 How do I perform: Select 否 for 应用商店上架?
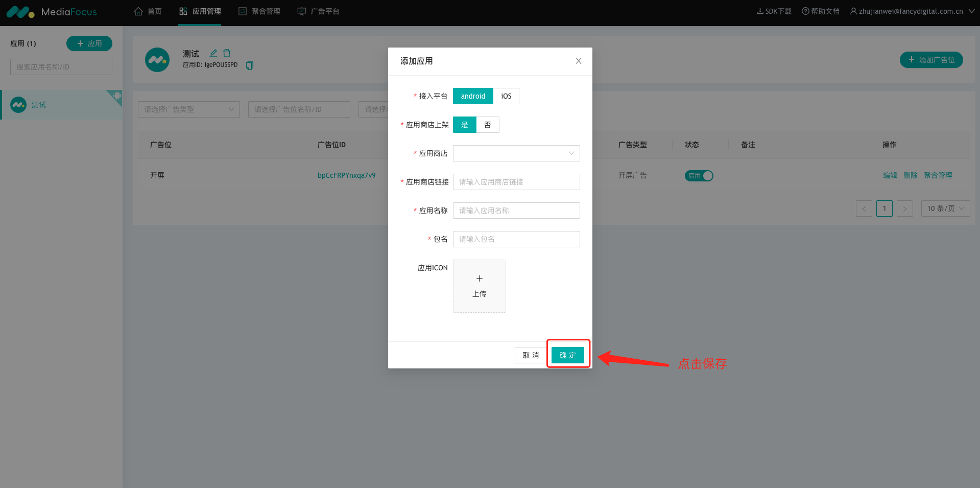tap(487, 125)
